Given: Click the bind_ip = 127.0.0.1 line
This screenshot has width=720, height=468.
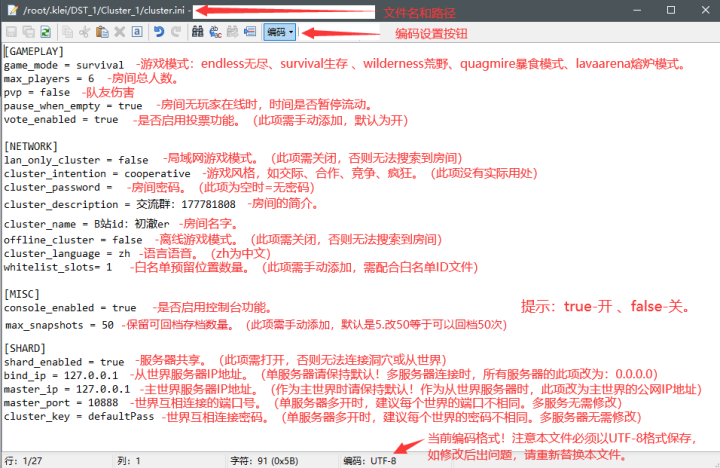Looking at the screenshot, I should [x=61, y=375].
